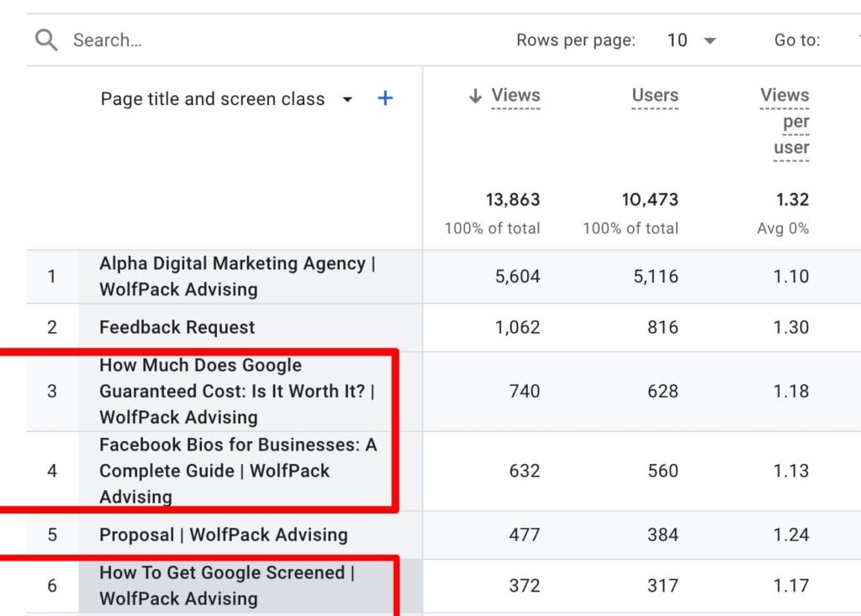Sort by the Views column header
Screen dimensions: 861x616
515,96
